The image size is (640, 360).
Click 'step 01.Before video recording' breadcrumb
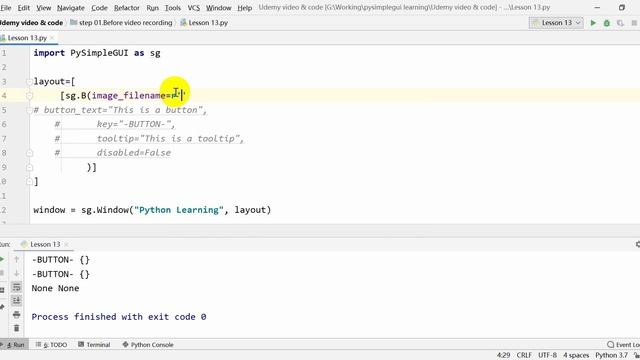pyautogui.click(x=121, y=23)
